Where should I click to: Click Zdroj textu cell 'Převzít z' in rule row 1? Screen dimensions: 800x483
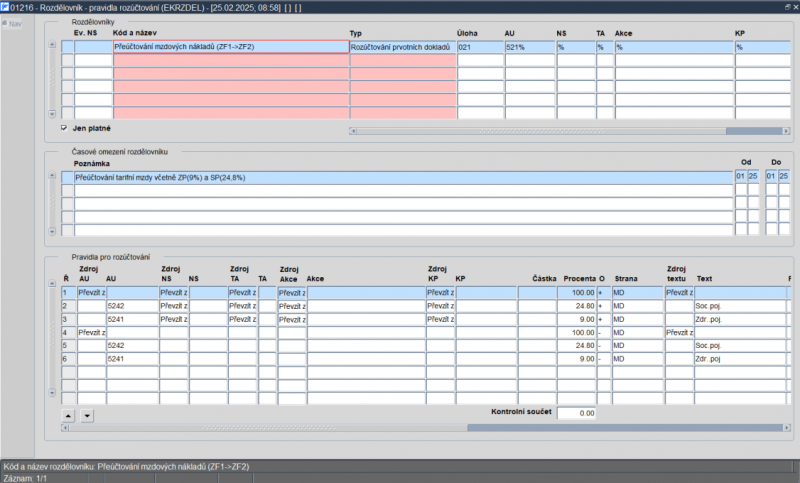coord(679,293)
